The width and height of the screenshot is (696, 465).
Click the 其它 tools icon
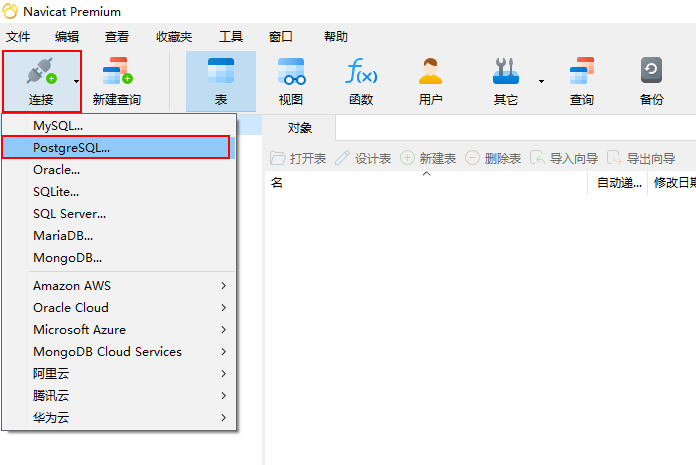pyautogui.click(x=506, y=71)
